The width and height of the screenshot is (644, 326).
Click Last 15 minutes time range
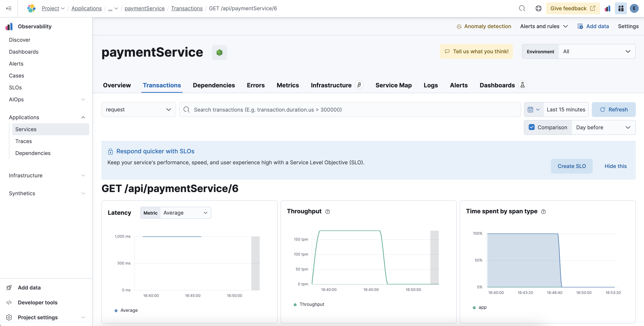click(x=566, y=110)
